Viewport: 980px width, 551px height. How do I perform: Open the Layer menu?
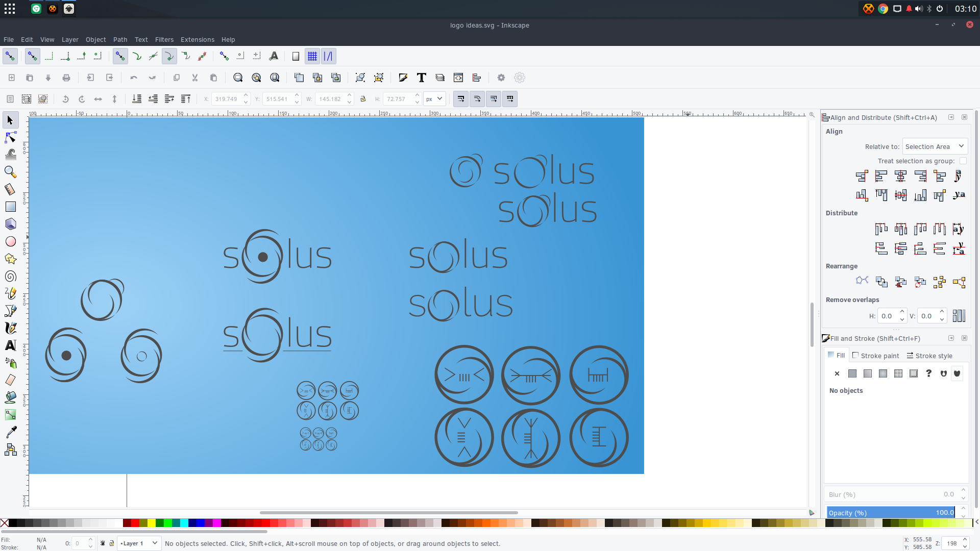(x=70, y=39)
